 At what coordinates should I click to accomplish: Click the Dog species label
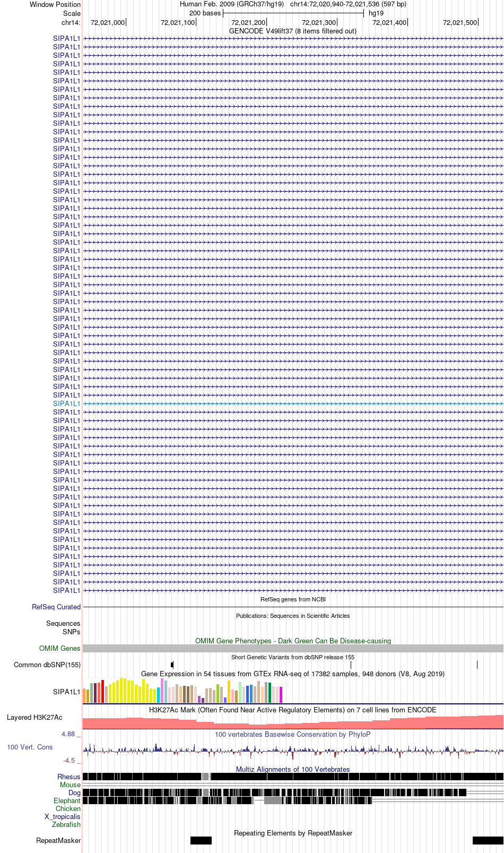point(74,792)
